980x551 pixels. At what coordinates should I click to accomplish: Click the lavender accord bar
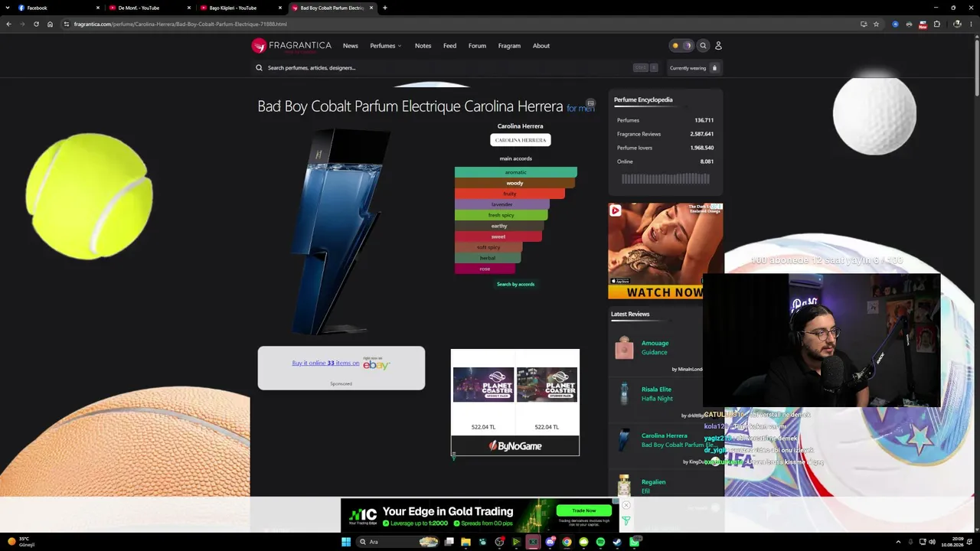pos(502,204)
